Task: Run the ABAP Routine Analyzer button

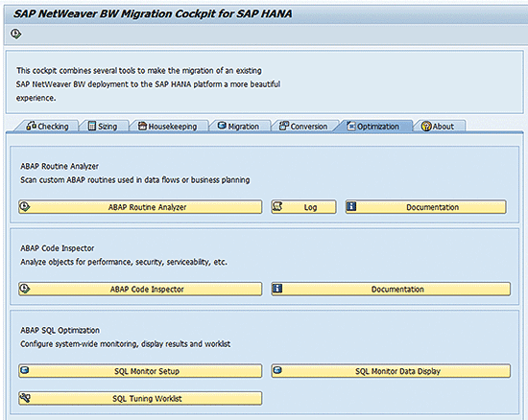Action: (140, 207)
